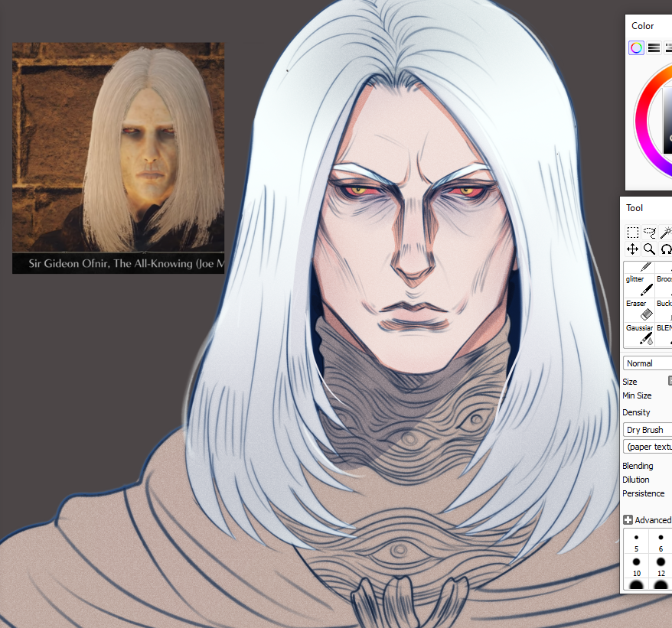Select brush size preset 10
672x628 pixels.
tap(637, 566)
